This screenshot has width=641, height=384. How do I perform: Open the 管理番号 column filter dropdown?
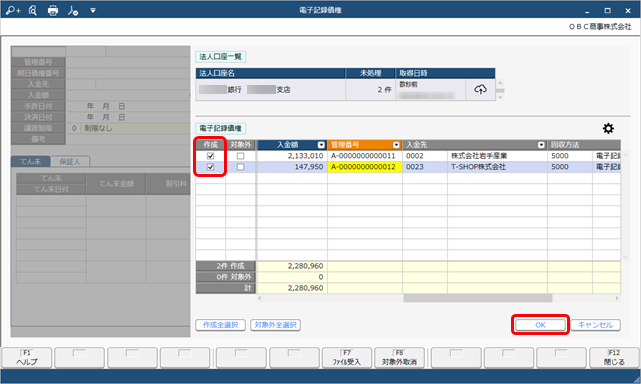point(396,145)
